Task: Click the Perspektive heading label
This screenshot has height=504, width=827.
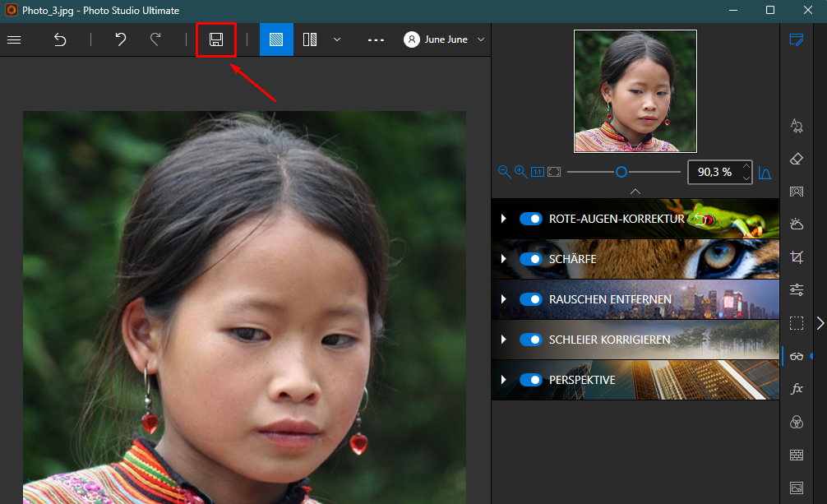Action: click(582, 380)
